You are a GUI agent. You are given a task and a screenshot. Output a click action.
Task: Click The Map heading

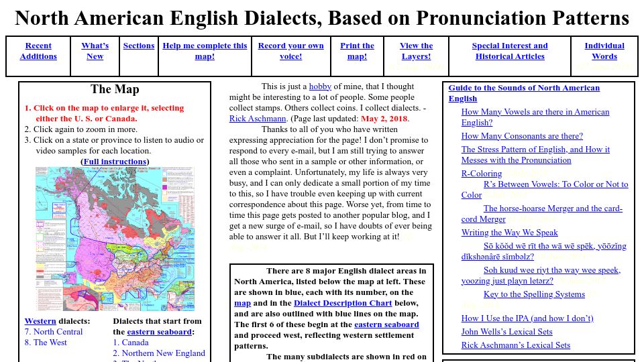pyautogui.click(x=115, y=89)
